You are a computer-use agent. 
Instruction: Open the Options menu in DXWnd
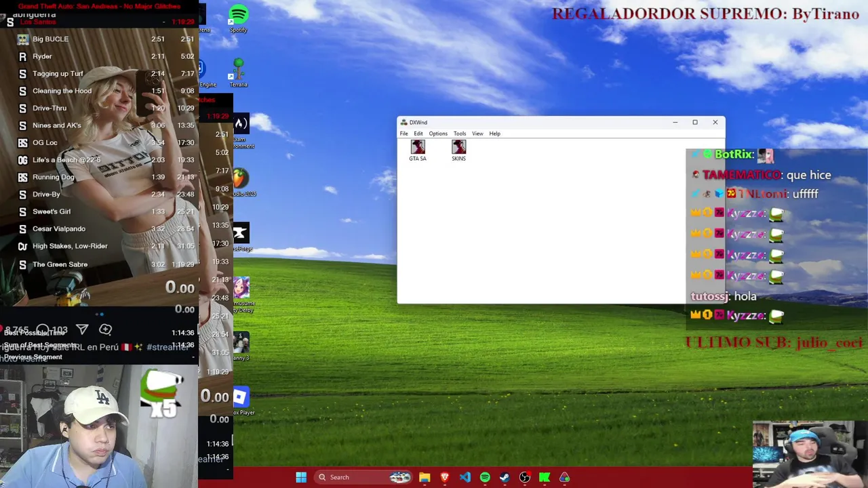pos(438,134)
